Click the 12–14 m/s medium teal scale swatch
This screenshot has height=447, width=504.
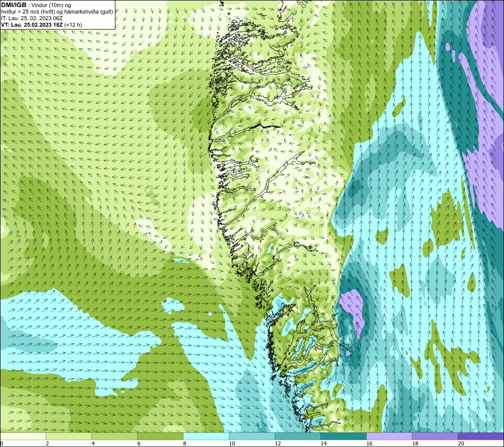pyautogui.click(x=298, y=436)
